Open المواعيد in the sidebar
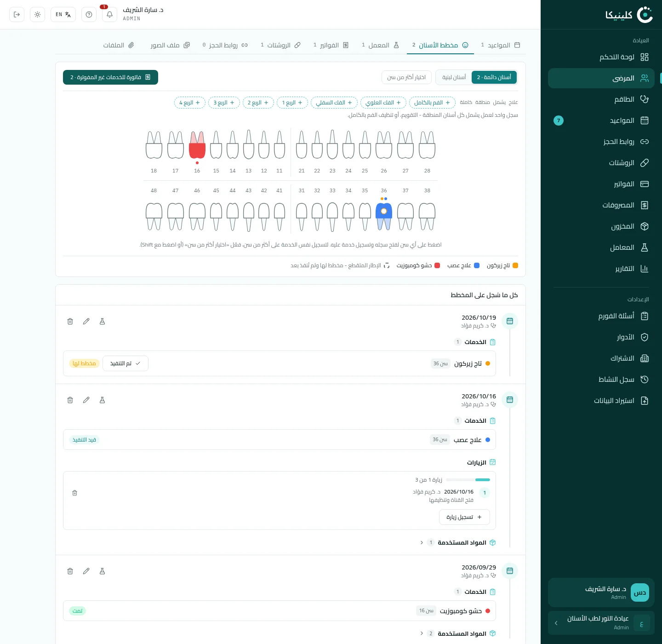This screenshot has width=662, height=644. (601, 121)
